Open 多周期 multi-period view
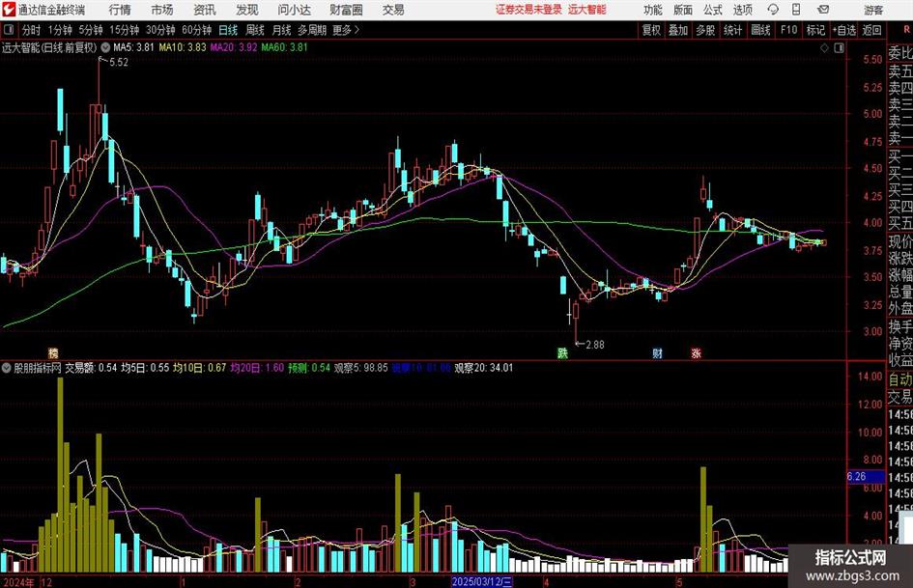This screenshot has width=913, height=588. click(312, 30)
